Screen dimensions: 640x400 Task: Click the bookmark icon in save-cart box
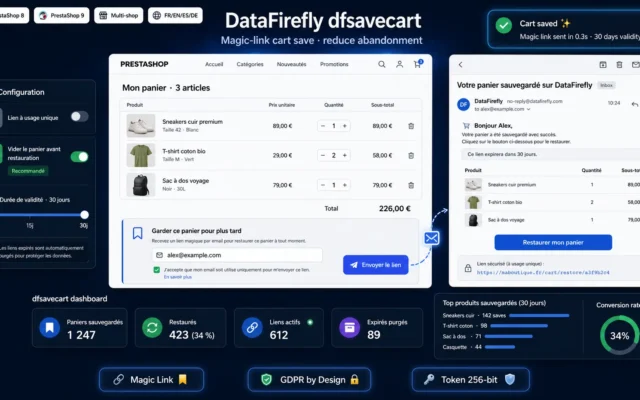pyautogui.click(x=138, y=233)
